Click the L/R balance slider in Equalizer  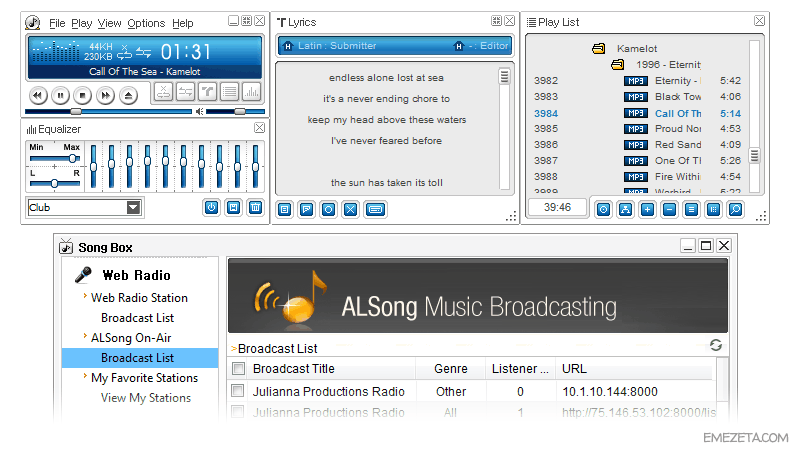(x=55, y=183)
